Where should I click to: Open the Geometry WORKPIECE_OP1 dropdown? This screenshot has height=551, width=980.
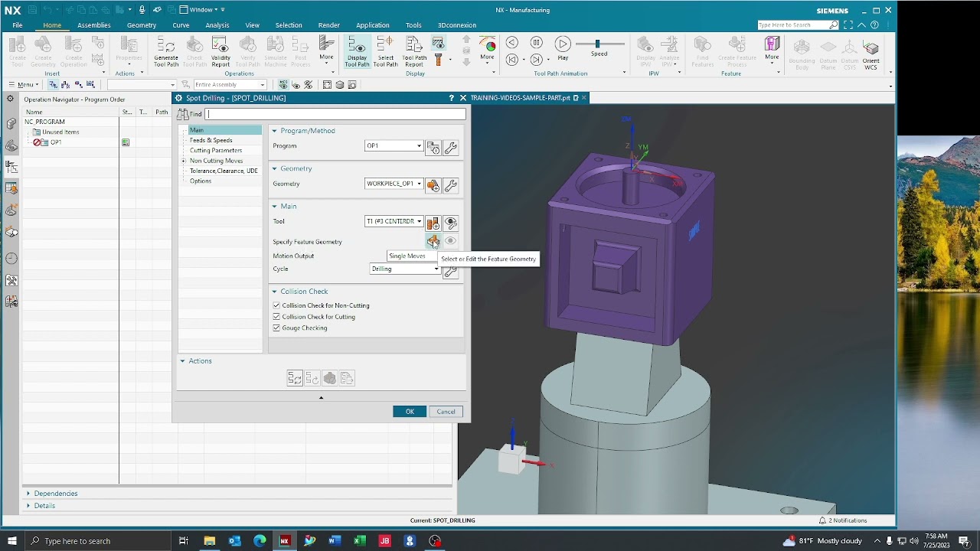pos(394,184)
